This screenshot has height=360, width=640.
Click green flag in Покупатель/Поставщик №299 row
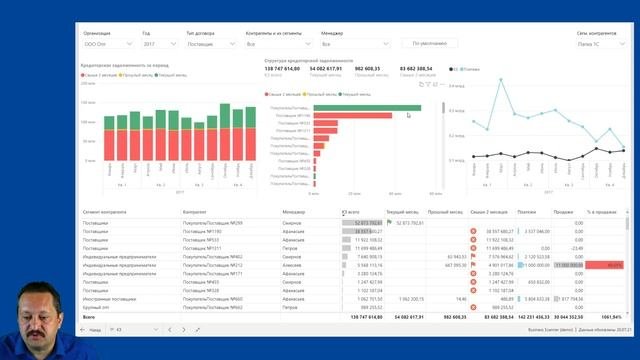pyautogui.click(x=389, y=223)
